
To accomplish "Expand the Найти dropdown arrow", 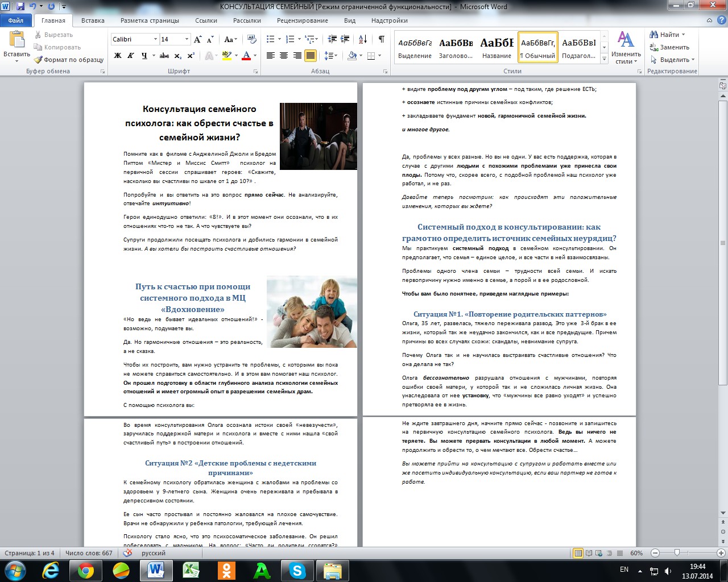I will [x=683, y=35].
